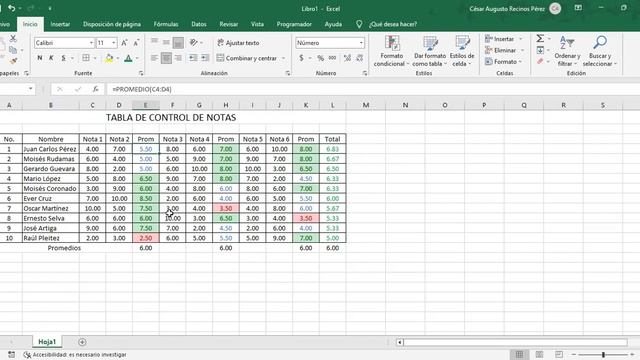Open Fuente dialog launcher
The width and height of the screenshot is (640, 360).
(141, 73)
